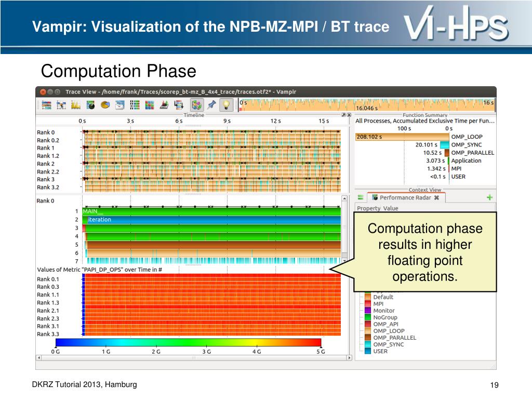
Task: Select the OMP_LOOP 208.102 s bar
Action: coord(402,137)
